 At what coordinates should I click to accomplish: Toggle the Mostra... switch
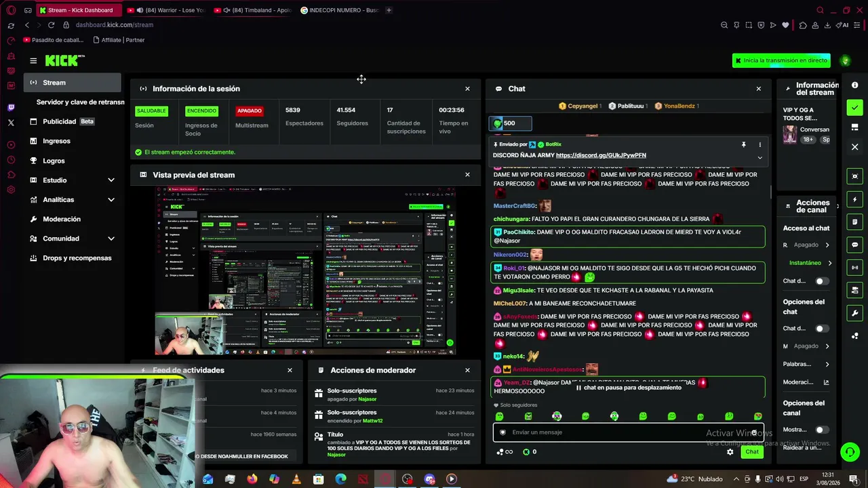822,430
